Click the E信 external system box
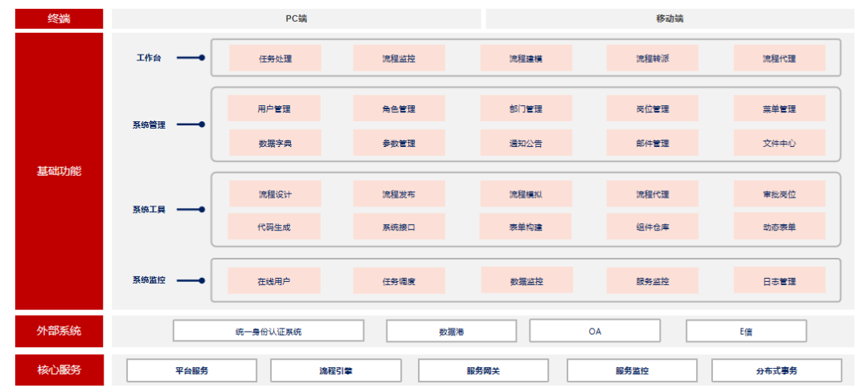This screenshot has height=392, width=868. [746, 331]
